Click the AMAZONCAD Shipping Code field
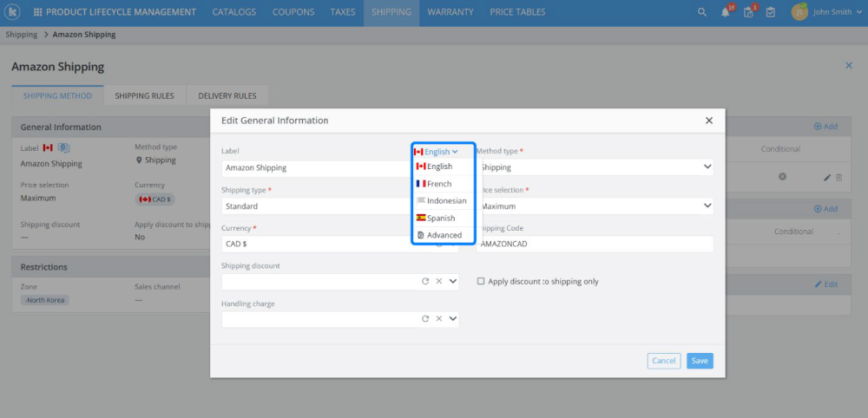The width and height of the screenshot is (868, 418). (595, 244)
